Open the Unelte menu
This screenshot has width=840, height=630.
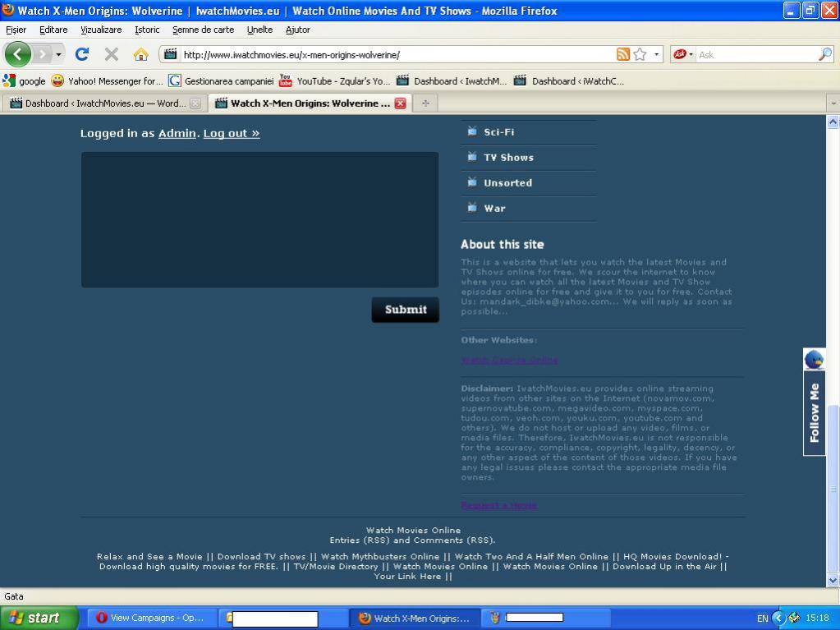[x=259, y=30]
